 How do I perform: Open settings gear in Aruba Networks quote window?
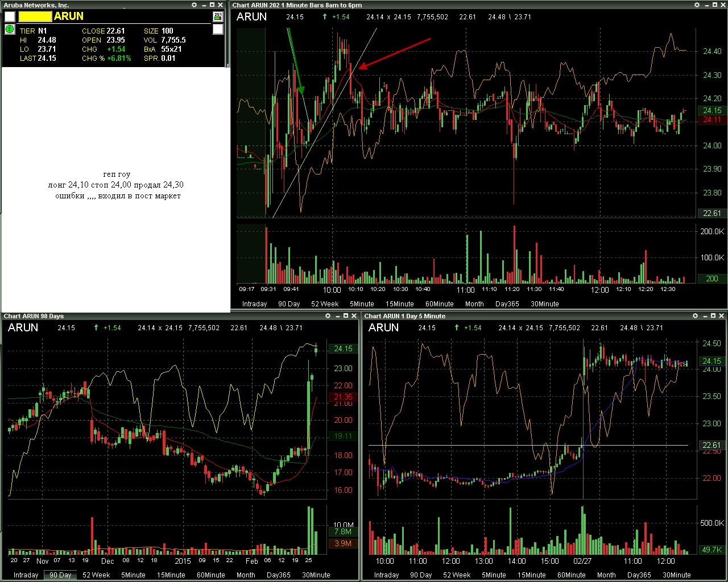195,5
